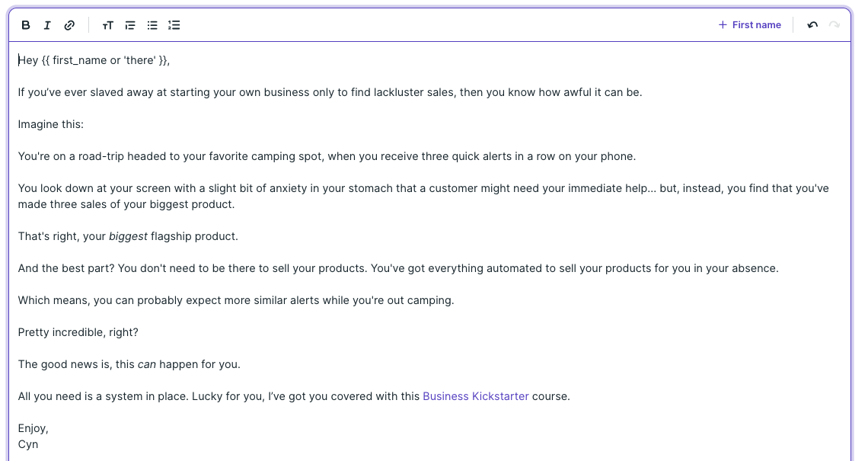Click the 'Enjoy,' closing line
Screen dimensions: 868x461
click(34, 427)
